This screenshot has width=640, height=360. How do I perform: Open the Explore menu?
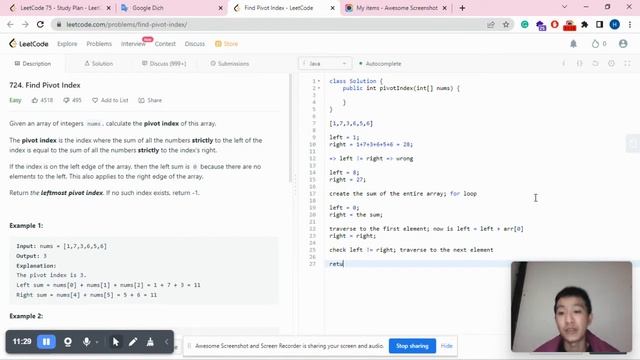click(x=67, y=44)
